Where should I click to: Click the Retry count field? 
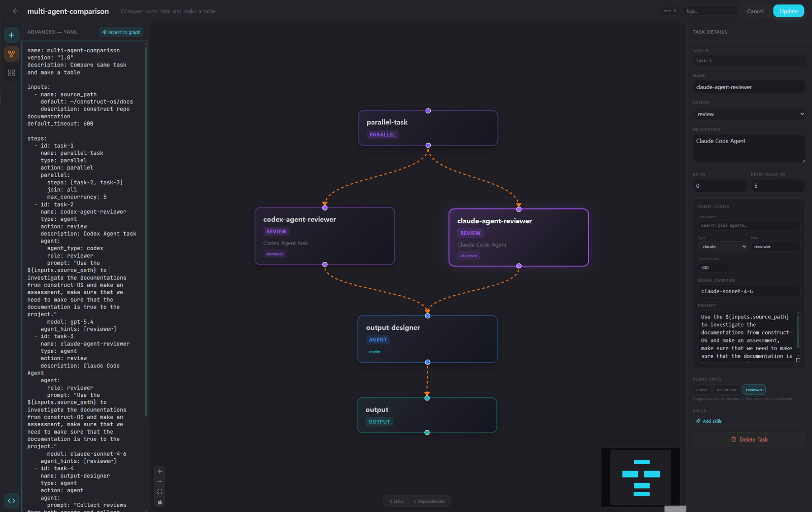coord(720,186)
